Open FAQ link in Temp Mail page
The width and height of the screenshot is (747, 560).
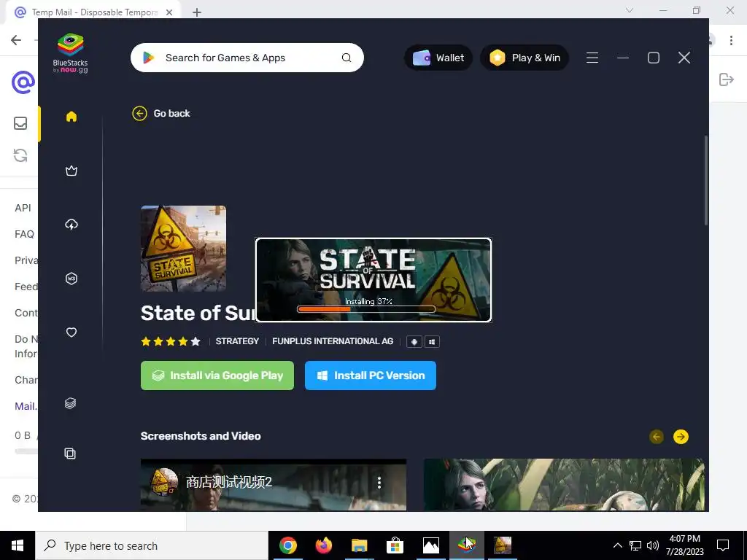point(24,234)
